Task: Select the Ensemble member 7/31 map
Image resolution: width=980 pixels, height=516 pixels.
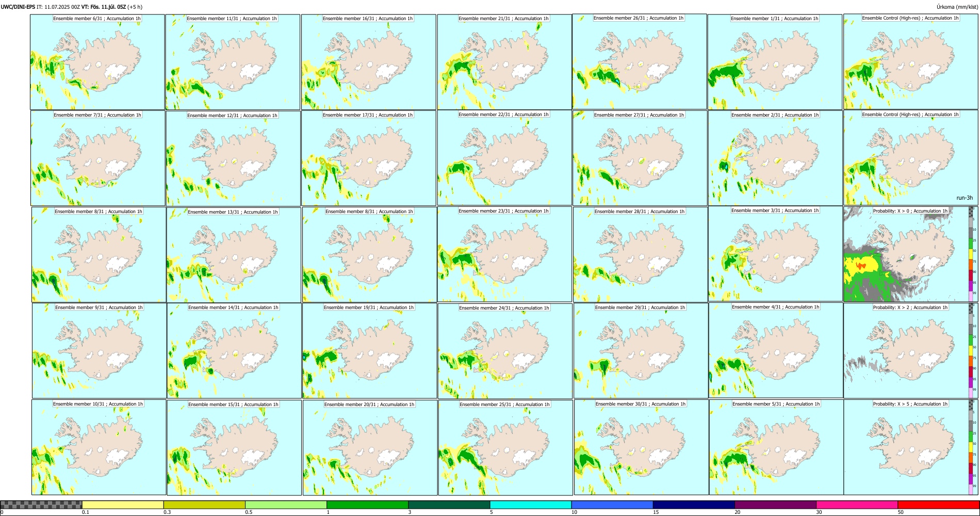Action: coord(98,158)
